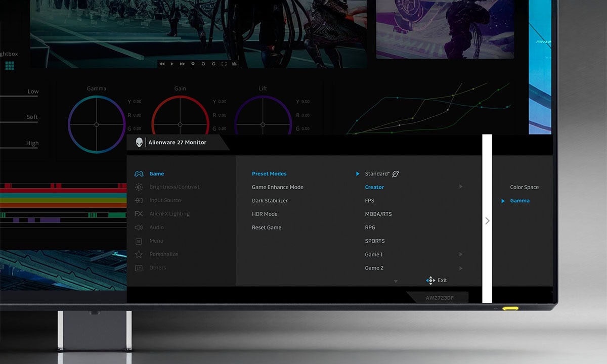Select the Game controller icon in OSD
This screenshot has width=607, height=364.
[x=139, y=173]
